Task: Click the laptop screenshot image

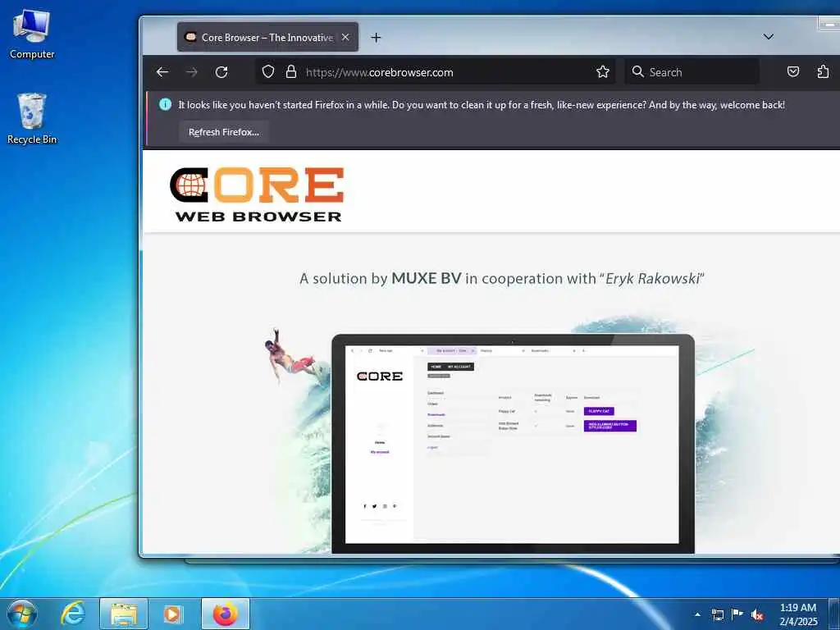Action: point(513,444)
